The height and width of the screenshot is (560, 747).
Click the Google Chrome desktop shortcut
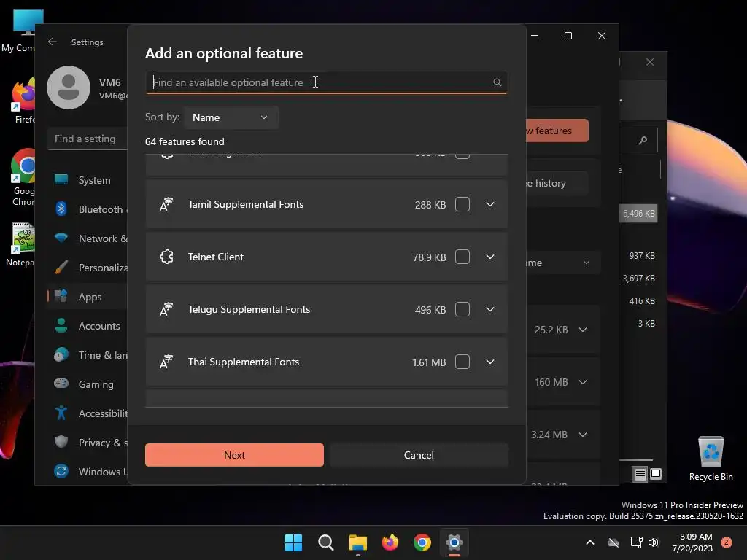click(23, 177)
